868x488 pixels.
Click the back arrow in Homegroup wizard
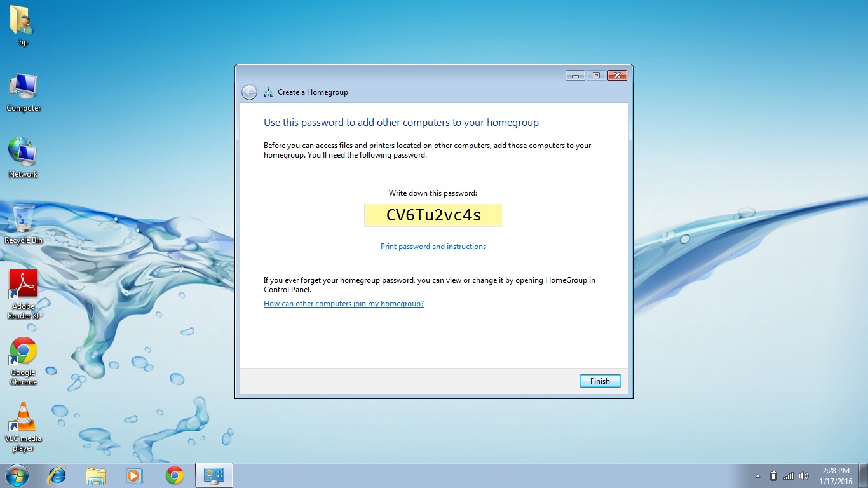(249, 92)
